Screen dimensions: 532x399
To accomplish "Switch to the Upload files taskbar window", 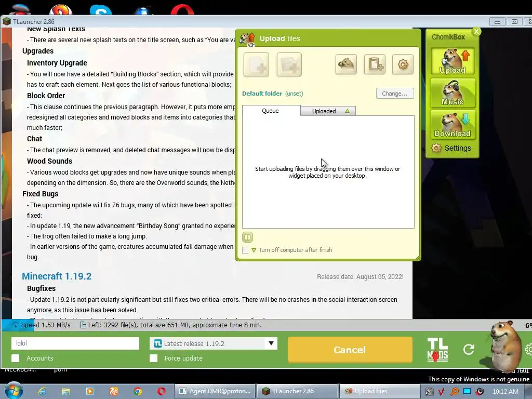I will 380,391.
